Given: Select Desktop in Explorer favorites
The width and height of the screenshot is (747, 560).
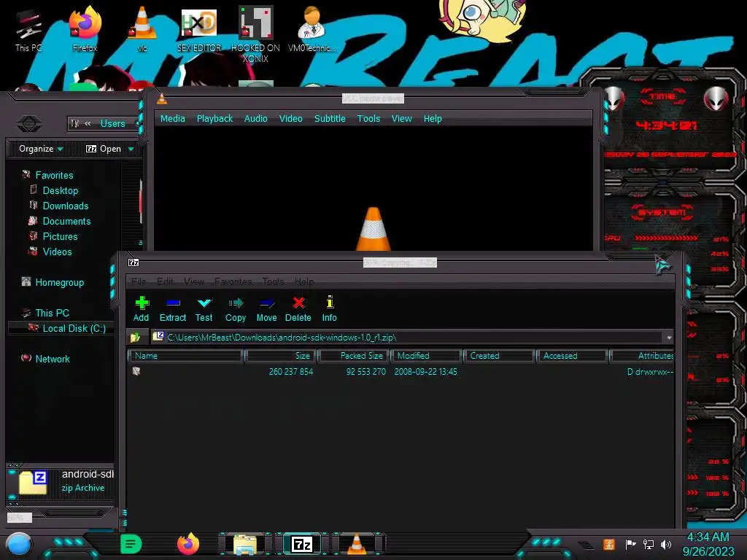Looking at the screenshot, I should click(61, 190).
